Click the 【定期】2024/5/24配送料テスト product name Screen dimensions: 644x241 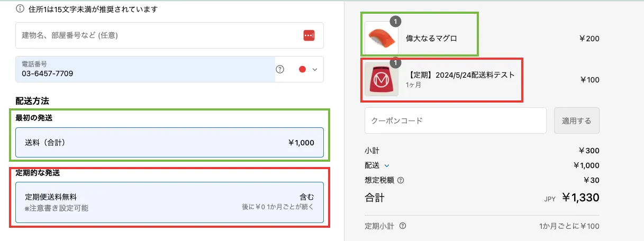[x=460, y=75]
